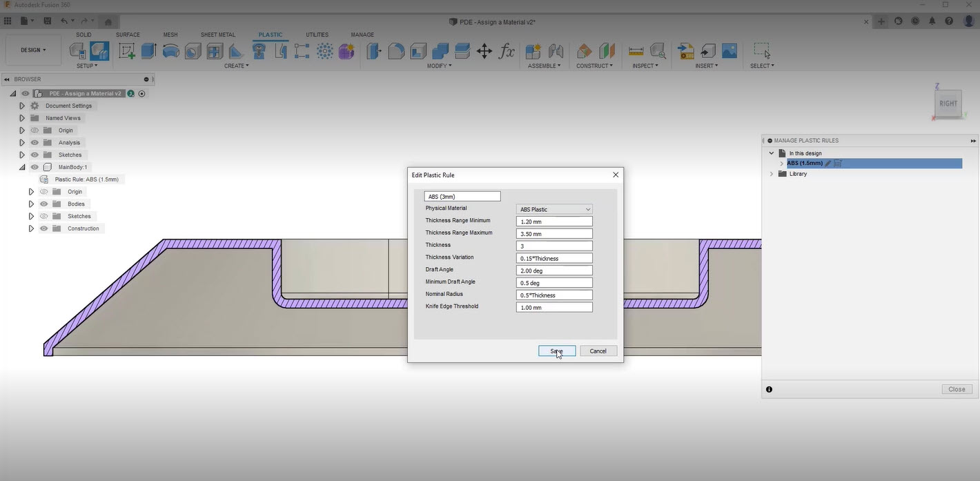980x481 pixels.
Task: Toggle visibility of the Bodies folder
Action: click(43, 204)
